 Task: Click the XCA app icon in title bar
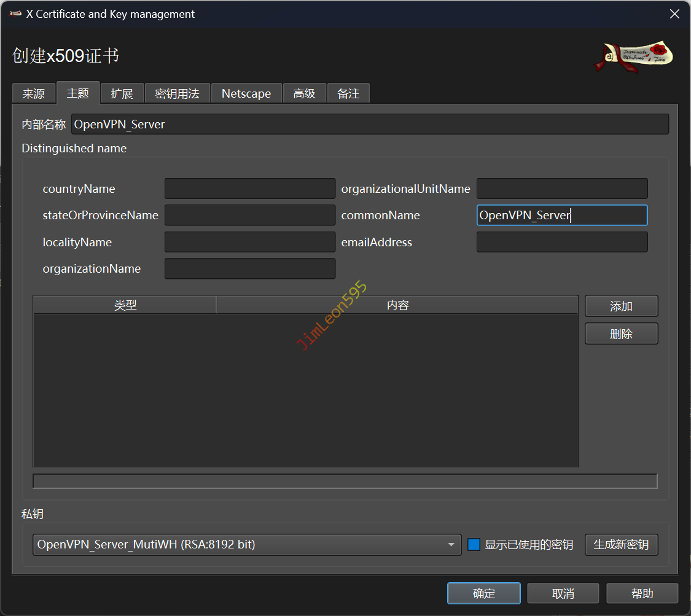pyautogui.click(x=16, y=14)
